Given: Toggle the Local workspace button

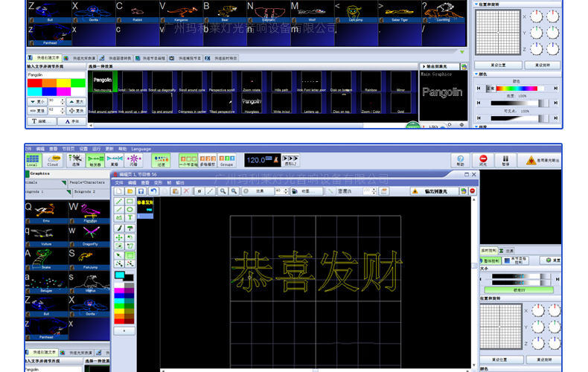Looking at the screenshot, I should [32, 161].
